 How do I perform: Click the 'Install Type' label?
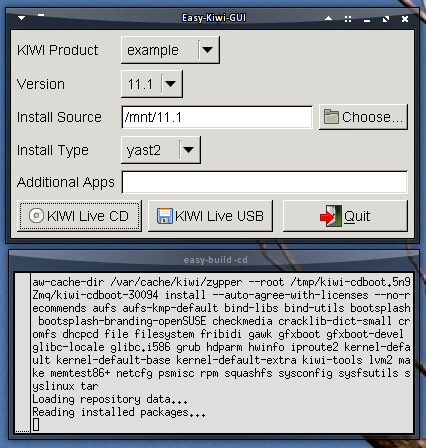[x=53, y=150]
